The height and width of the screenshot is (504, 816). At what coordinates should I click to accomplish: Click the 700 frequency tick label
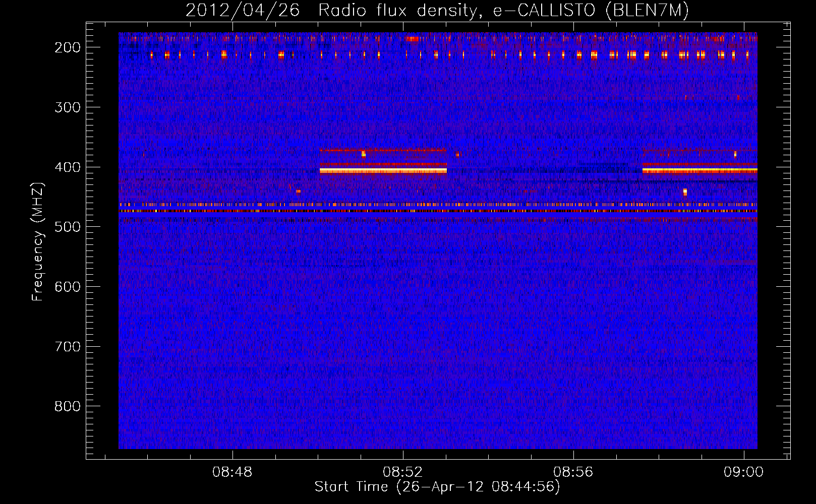pyautogui.click(x=68, y=347)
